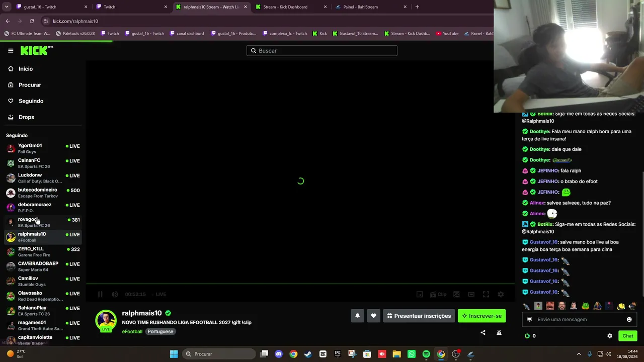Switch to Stream - Kick Dashboard tab

click(x=291, y=7)
